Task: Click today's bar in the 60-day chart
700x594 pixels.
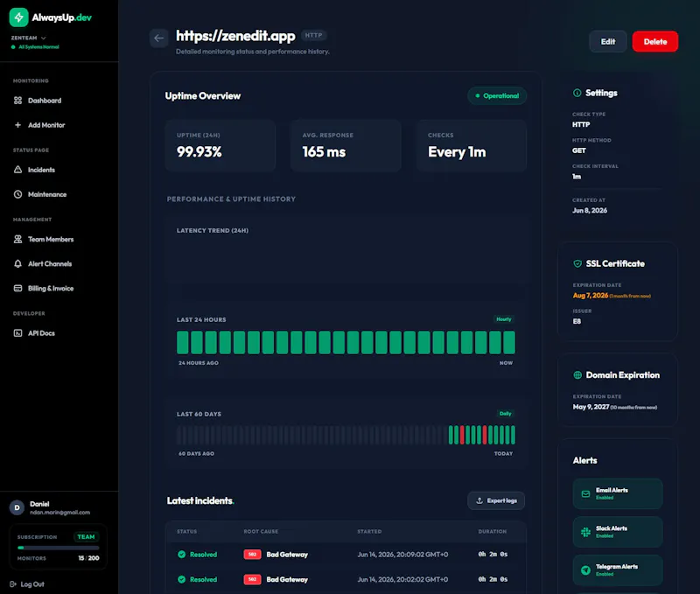Action: tap(513, 435)
